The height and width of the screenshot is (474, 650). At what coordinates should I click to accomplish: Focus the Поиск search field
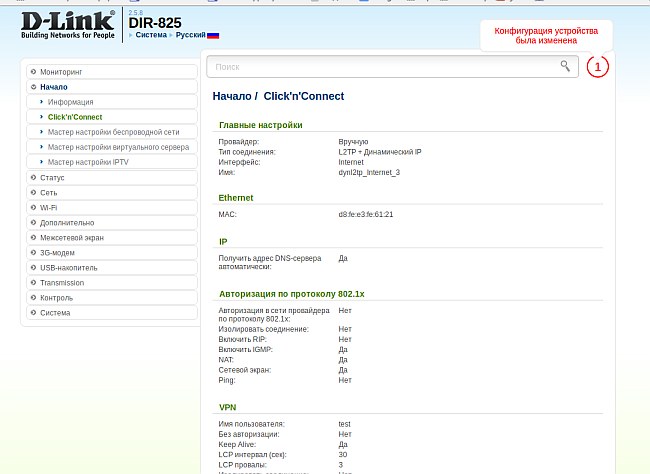pyautogui.click(x=380, y=67)
